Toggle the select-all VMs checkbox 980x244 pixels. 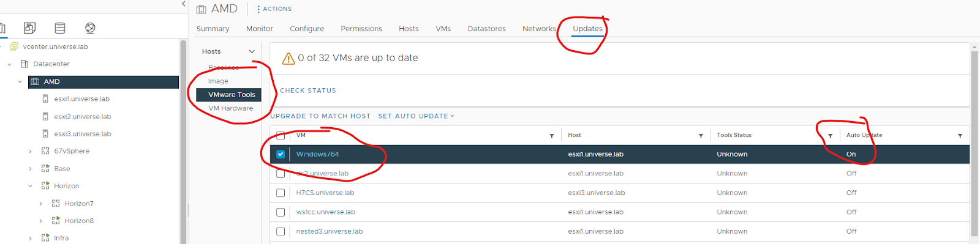281,135
